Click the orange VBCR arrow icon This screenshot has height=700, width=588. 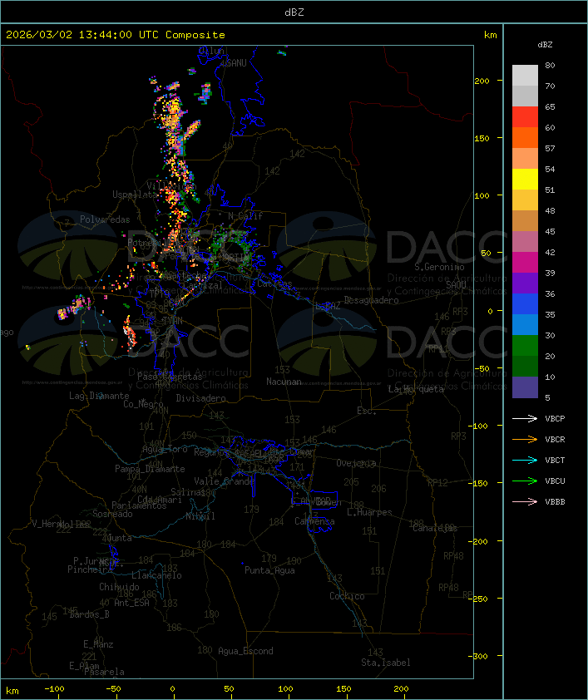tap(525, 439)
